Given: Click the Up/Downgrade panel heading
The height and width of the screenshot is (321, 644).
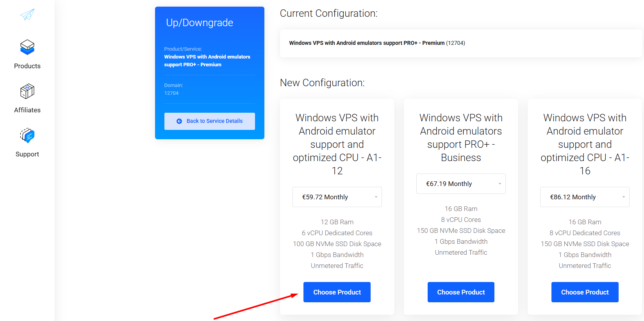Looking at the screenshot, I should pos(200,23).
